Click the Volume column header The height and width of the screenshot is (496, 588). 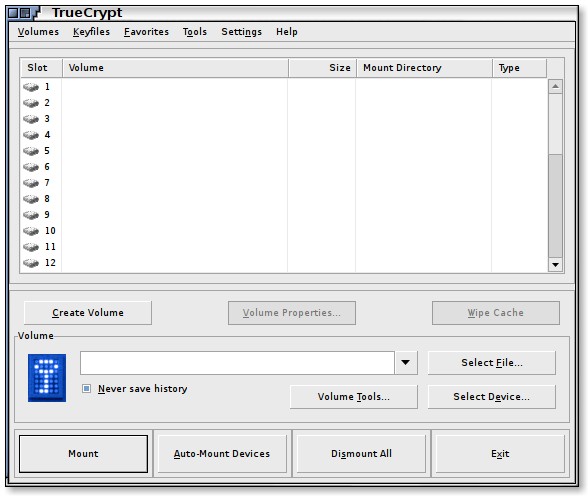pos(175,68)
